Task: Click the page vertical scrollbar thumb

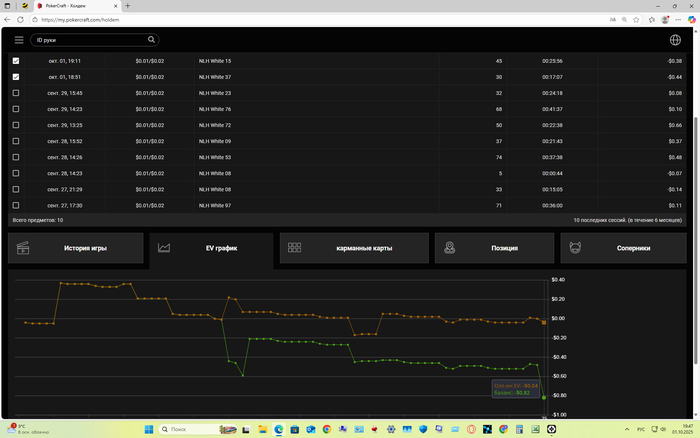Action: (x=695, y=240)
